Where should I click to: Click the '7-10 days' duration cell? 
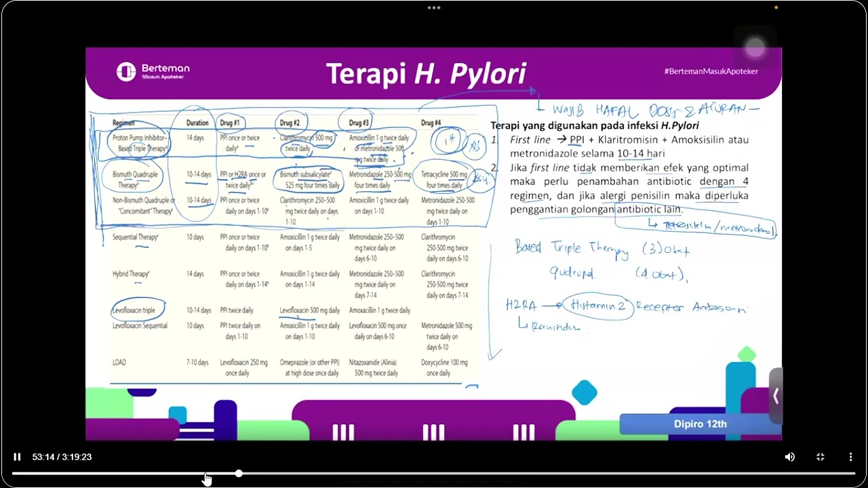click(x=197, y=363)
